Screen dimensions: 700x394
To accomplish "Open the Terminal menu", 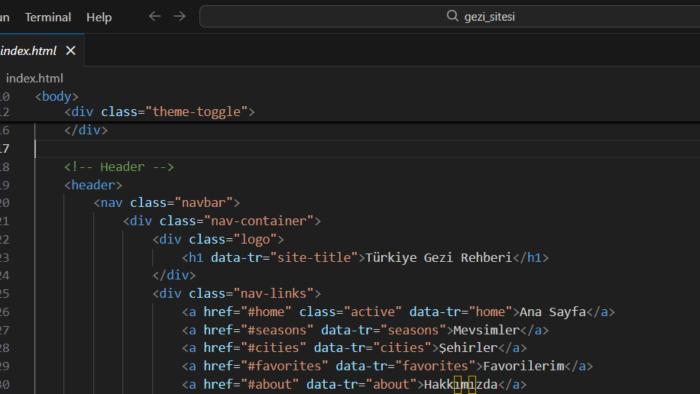I will point(48,17).
